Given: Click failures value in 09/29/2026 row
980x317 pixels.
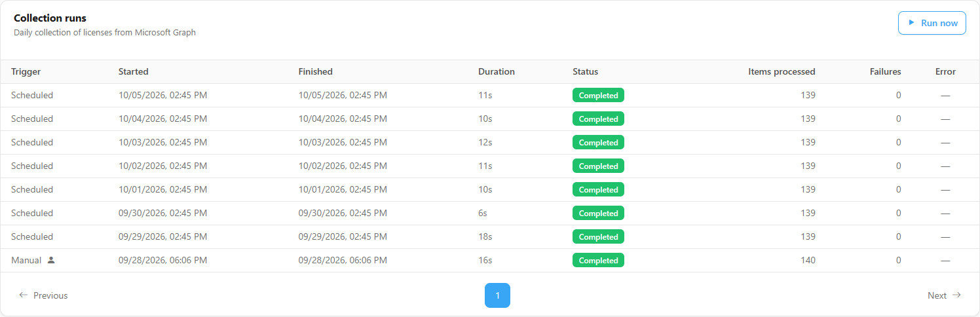Looking at the screenshot, I should click(x=898, y=237).
